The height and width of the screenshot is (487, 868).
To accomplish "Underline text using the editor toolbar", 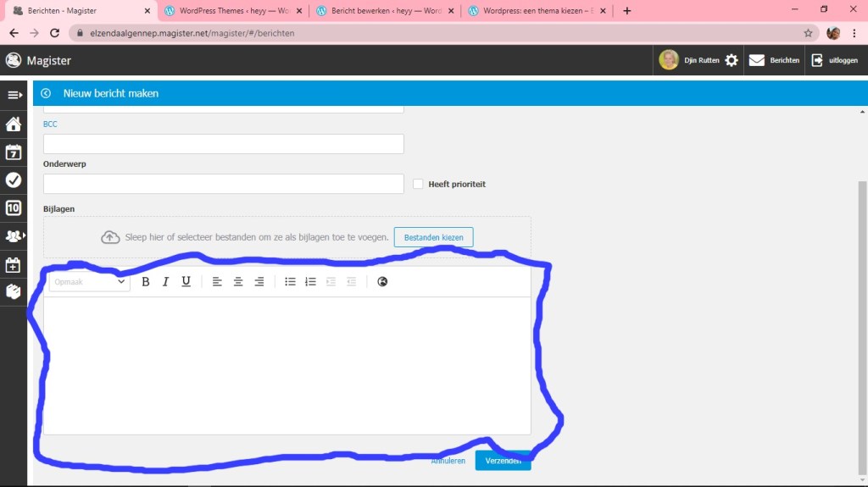I will coord(186,282).
